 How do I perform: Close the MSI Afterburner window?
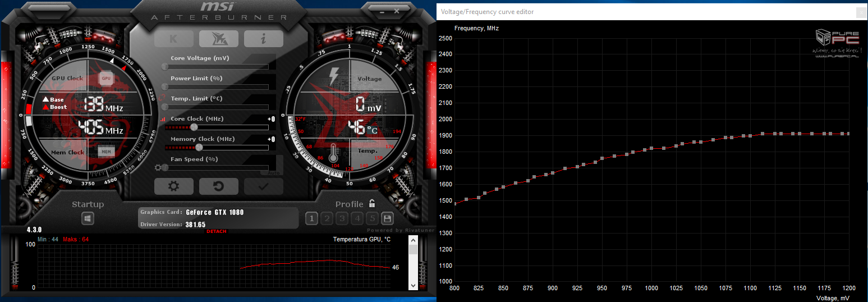click(x=397, y=11)
